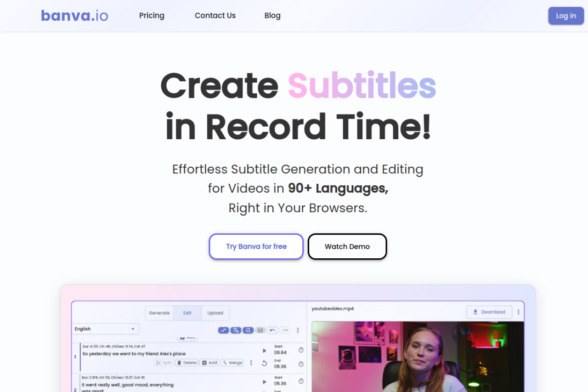The image size is (588, 392).
Task: Play subtitle line about Alex's place
Action: pyautogui.click(x=264, y=351)
